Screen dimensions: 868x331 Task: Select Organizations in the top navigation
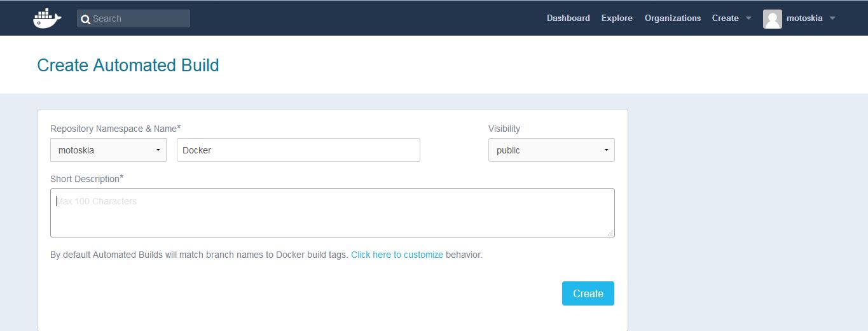coord(673,18)
